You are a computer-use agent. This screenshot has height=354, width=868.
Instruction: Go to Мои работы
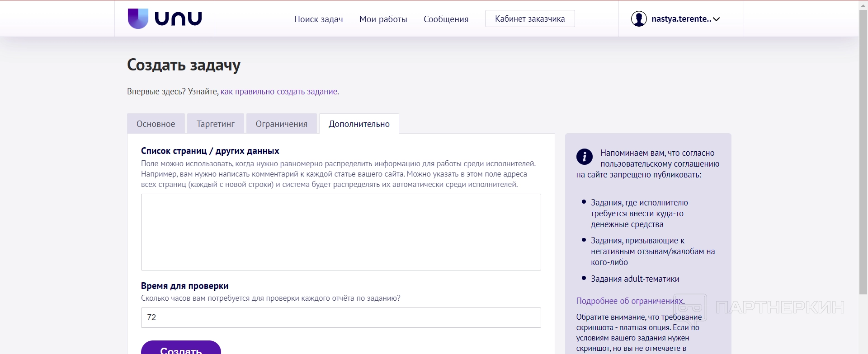pyautogui.click(x=383, y=19)
